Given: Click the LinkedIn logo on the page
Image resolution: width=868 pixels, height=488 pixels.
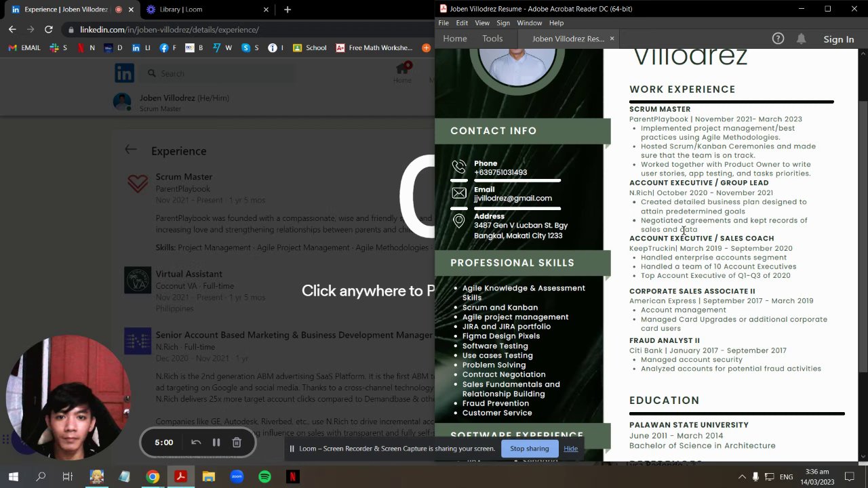Looking at the screenshot, I should 124,73.
